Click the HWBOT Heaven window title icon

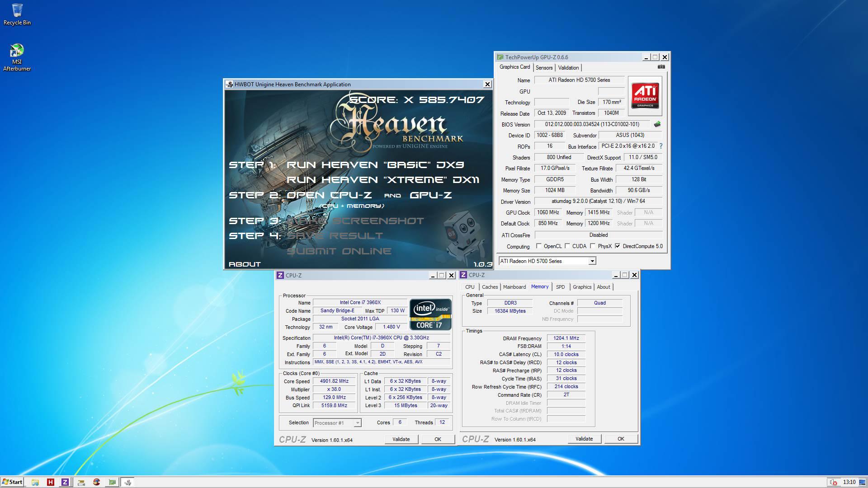(x=230, y=84)
